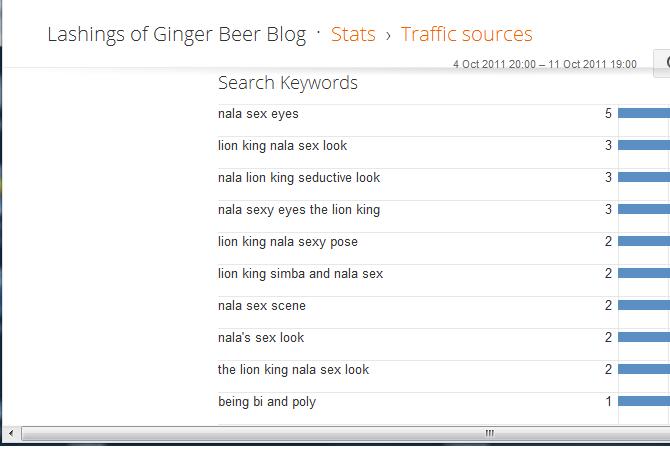Select the Traffic sources breadcrumb
Image resolution: width=670 pixels, height=450 pixels.
pyautogui.click(x=466, y=34)
